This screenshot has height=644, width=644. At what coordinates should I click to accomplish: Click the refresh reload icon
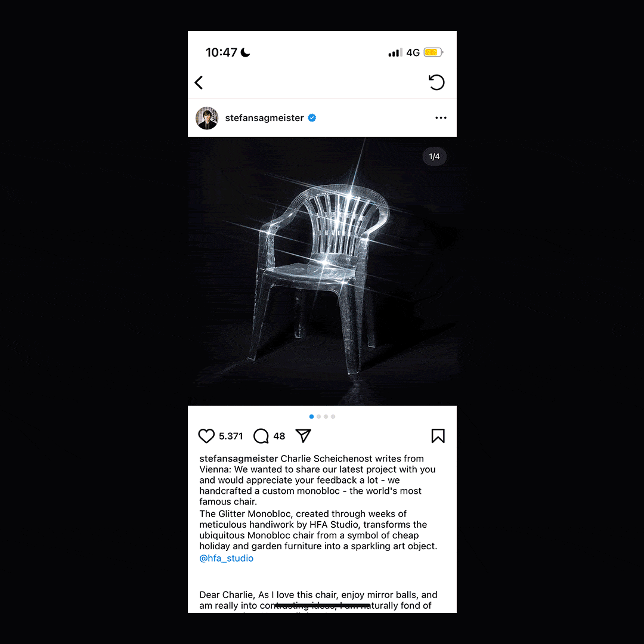pos(436,82)
